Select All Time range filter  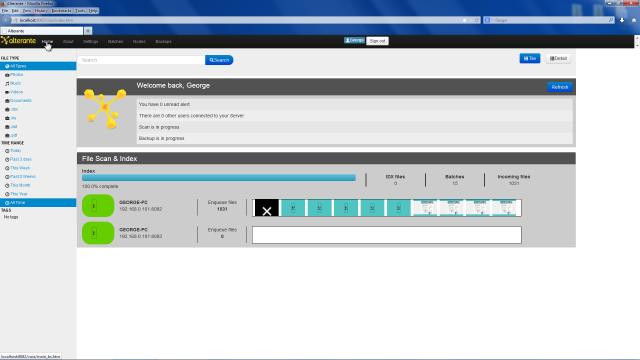click(x=38, y=202)
